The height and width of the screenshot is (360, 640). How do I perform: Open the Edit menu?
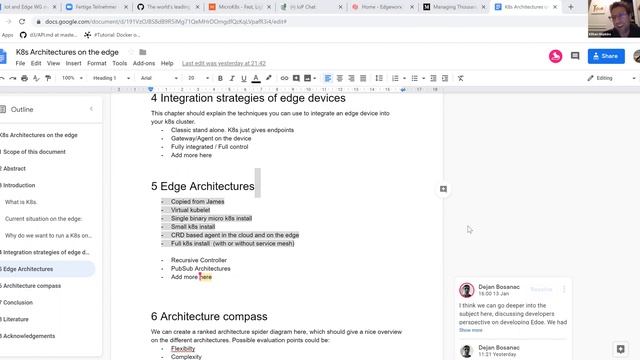[x=36, y=63]
